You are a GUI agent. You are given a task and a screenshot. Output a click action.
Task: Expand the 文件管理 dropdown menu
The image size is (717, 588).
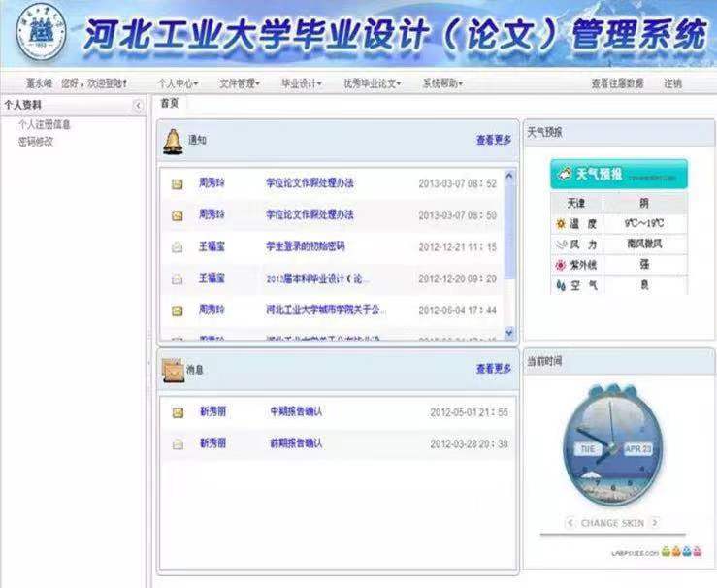tap(239, 83)
